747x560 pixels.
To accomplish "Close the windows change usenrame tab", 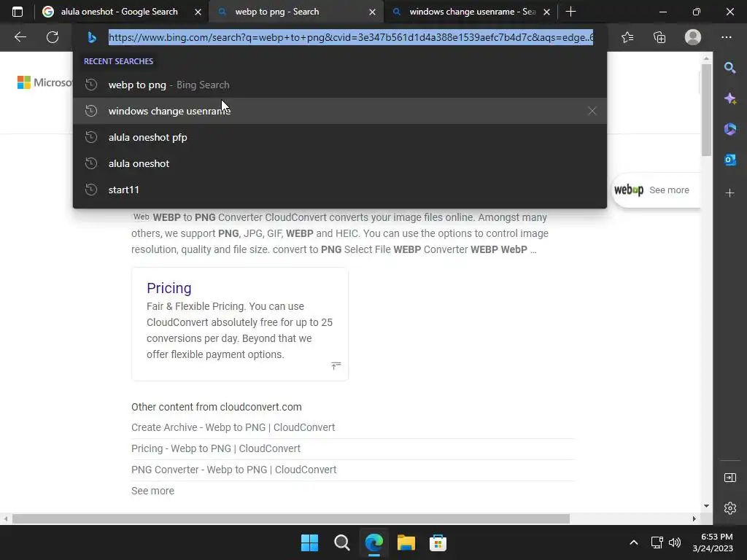I will [547, 12].
